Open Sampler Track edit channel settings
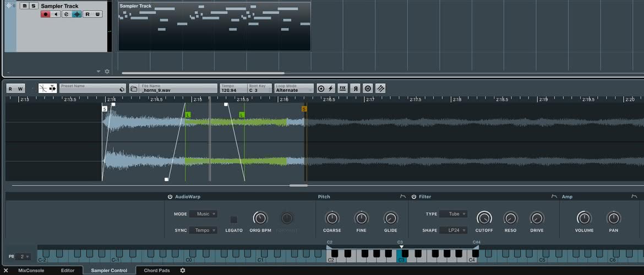The width and height of the screenshot is (644, 275). (x=67, y=14)
